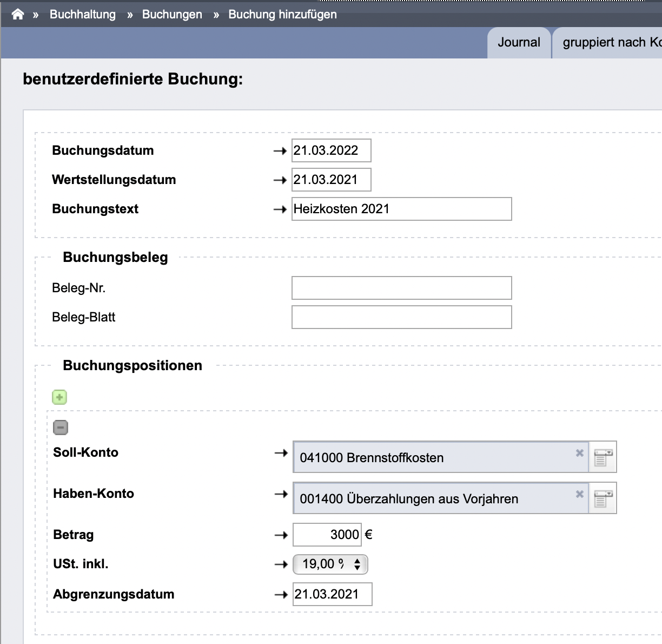Screen dimensions: 662x644
Task: Focus the empty Beleg-Nr. field
Action: 401,287
